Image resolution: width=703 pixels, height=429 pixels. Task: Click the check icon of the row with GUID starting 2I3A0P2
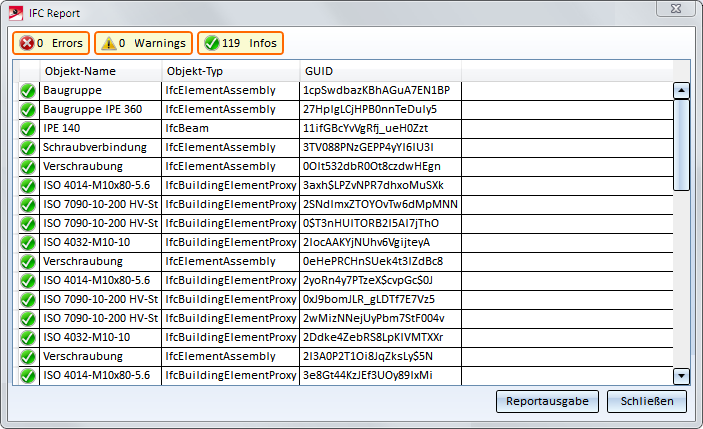[x=28, y=357]
